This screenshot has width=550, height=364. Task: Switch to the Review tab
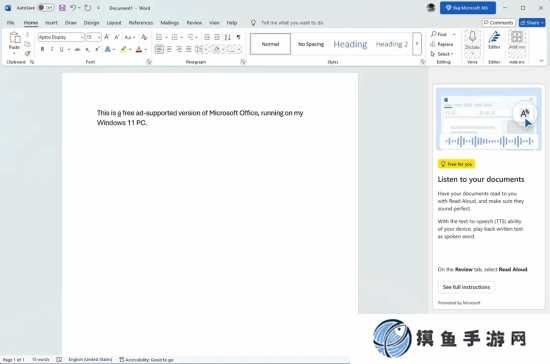194,23
